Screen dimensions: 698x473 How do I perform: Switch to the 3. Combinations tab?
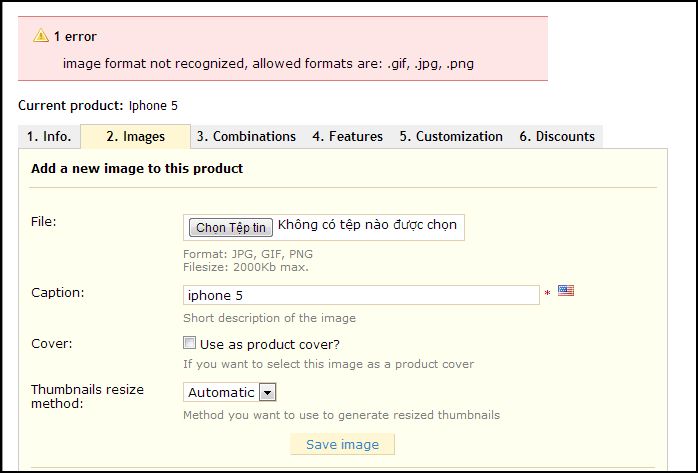tap(246, 136)
